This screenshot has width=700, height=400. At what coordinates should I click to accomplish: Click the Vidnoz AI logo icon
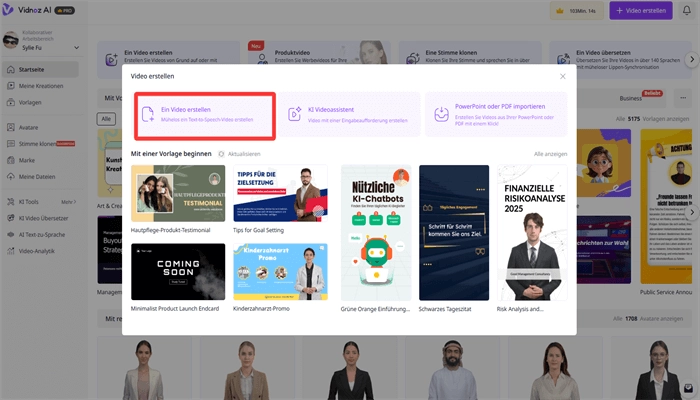[8, 9]
